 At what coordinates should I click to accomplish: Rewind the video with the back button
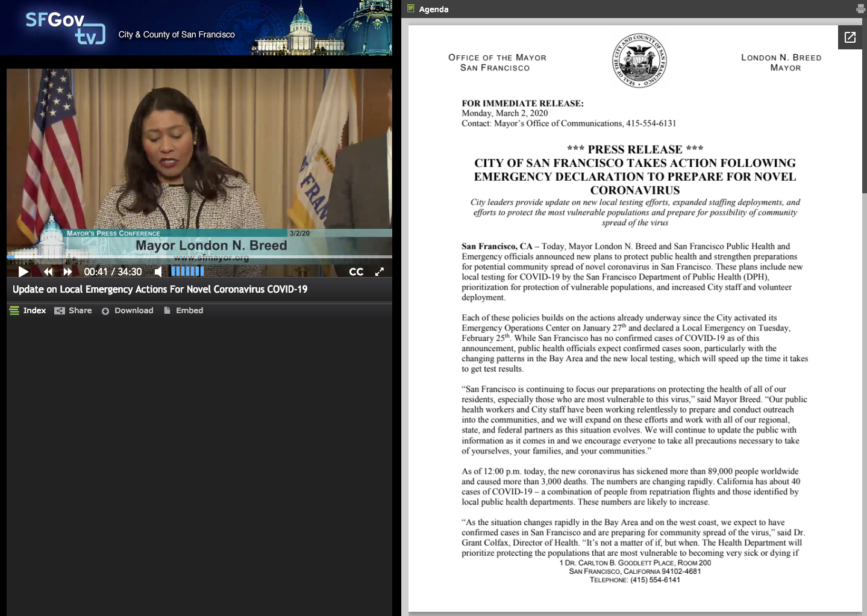point(48,272)
